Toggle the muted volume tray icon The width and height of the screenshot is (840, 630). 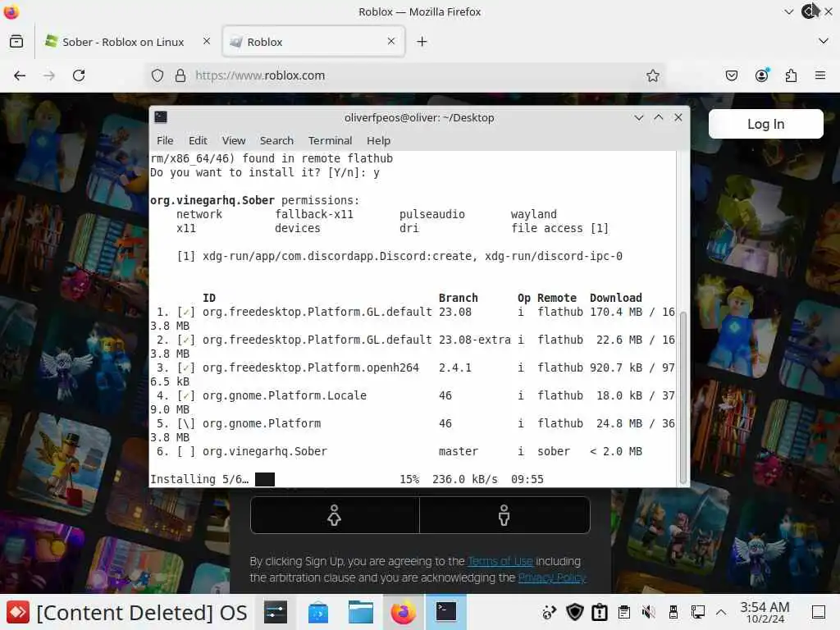(x=649, y=612)
